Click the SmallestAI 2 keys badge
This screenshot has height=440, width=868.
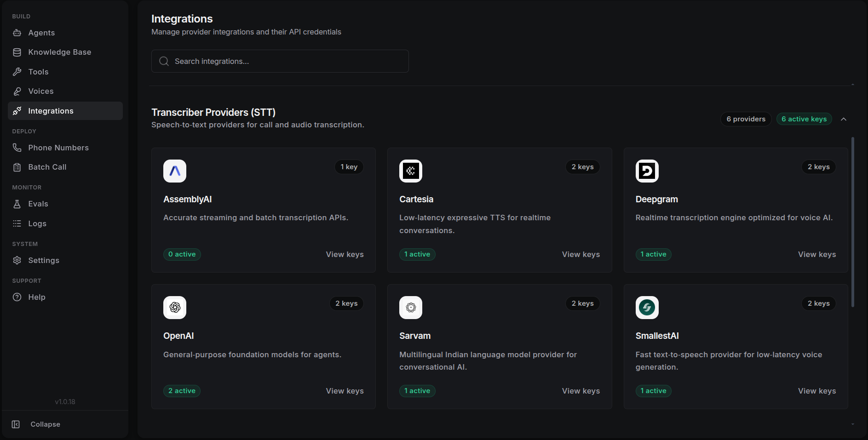coord(819,303)
